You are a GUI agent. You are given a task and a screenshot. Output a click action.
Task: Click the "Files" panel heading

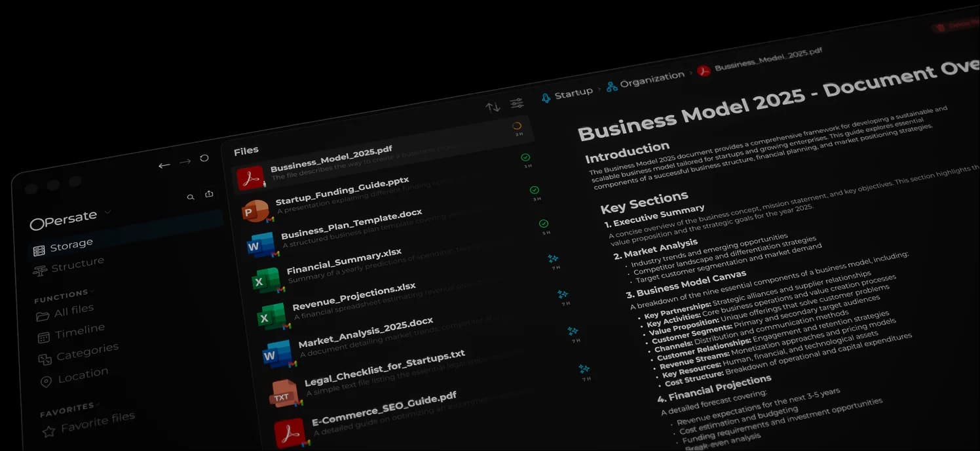tap(246, 151)
